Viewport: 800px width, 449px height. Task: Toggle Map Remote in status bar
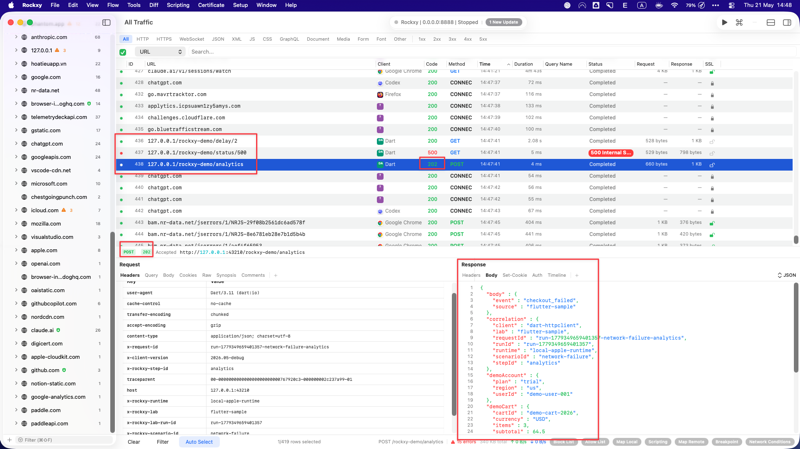pyautogui.click(x=691, y=442)
